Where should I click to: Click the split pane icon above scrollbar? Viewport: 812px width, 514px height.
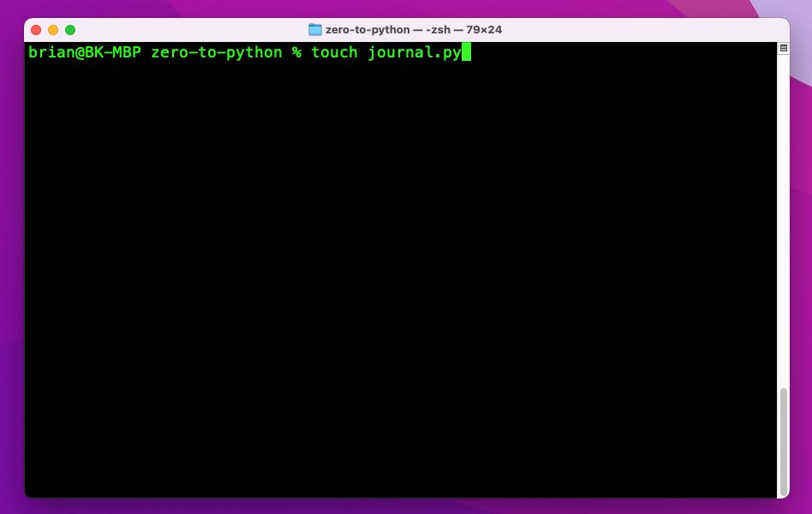[x=784, y=48]
